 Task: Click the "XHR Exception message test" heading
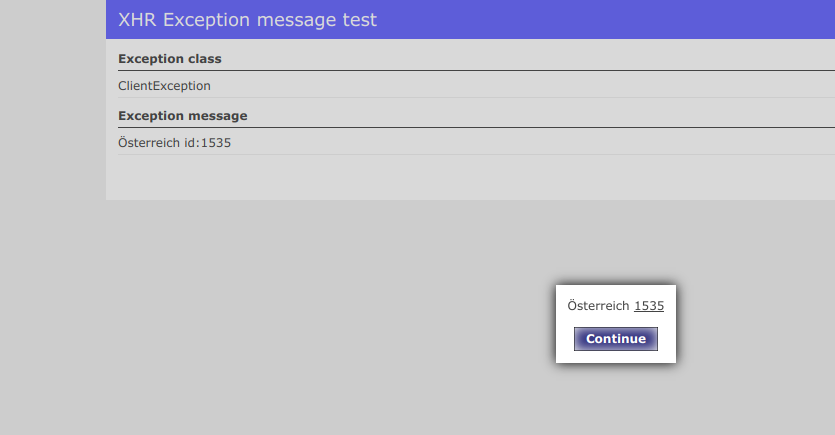click(x=247, y=19)
